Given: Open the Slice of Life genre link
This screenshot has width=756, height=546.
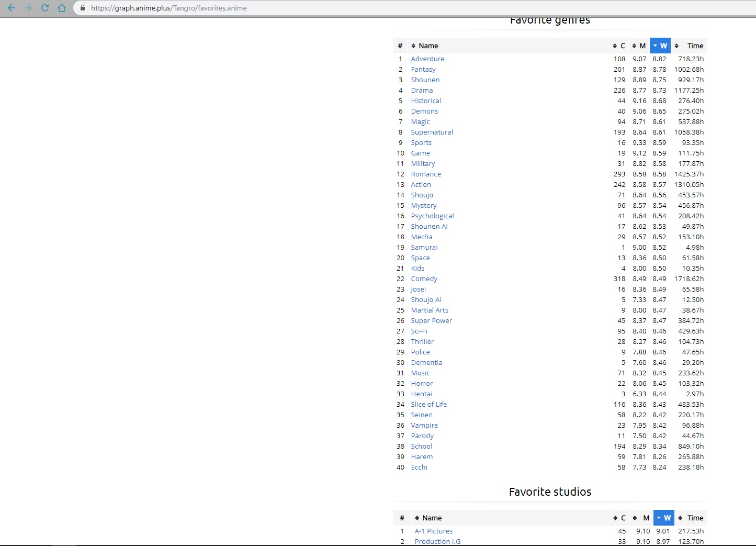Looking at the screenshot, I should point(428,405).
